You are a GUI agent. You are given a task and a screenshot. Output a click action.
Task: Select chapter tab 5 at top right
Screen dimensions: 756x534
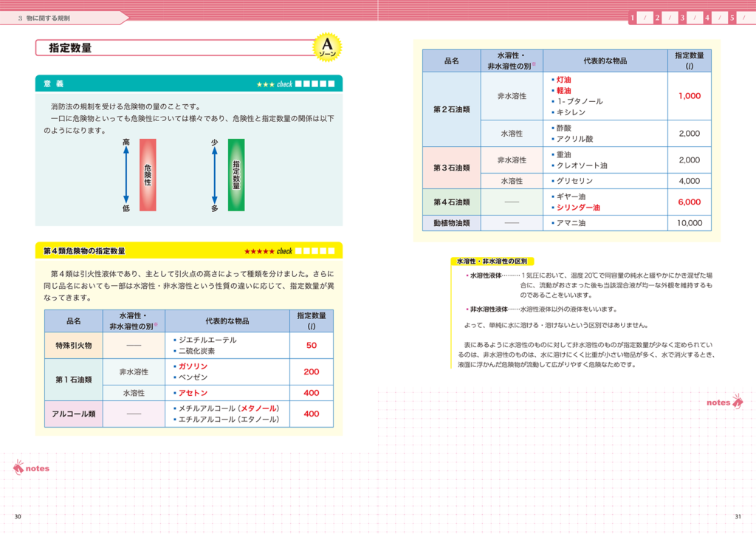732,18
